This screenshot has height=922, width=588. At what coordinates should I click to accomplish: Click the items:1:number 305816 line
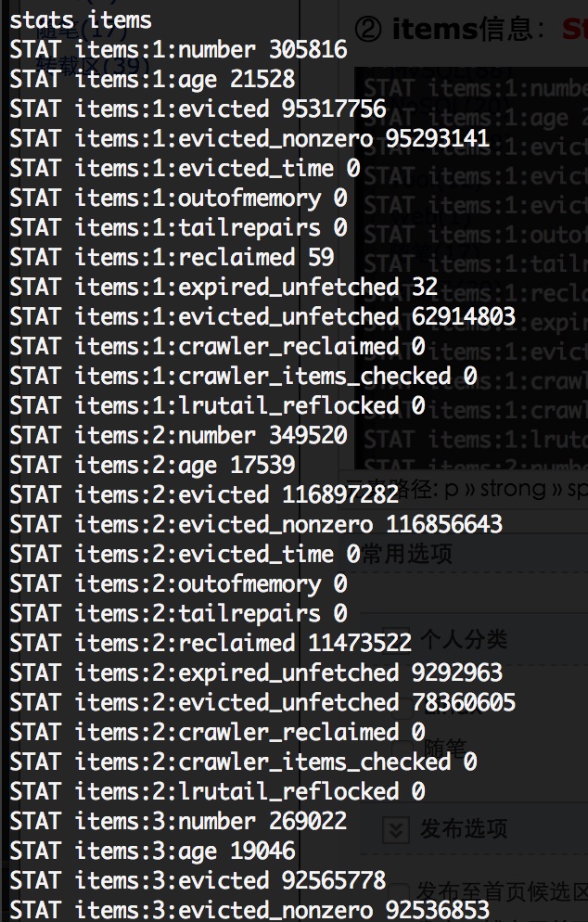[x=178, y=49]
